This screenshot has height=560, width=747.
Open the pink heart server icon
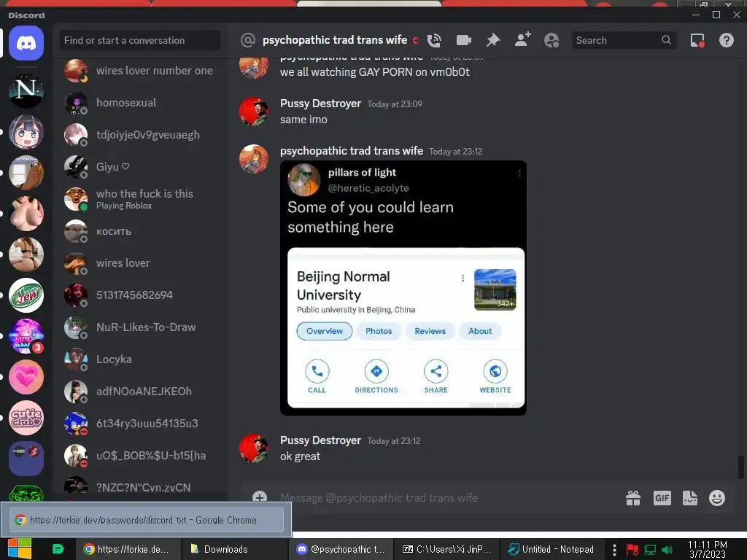click(x=26, y=377)
